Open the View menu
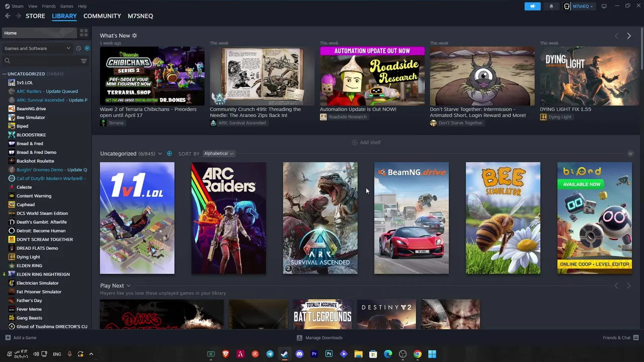Viewport: 644px width, 362px height. 33,6
